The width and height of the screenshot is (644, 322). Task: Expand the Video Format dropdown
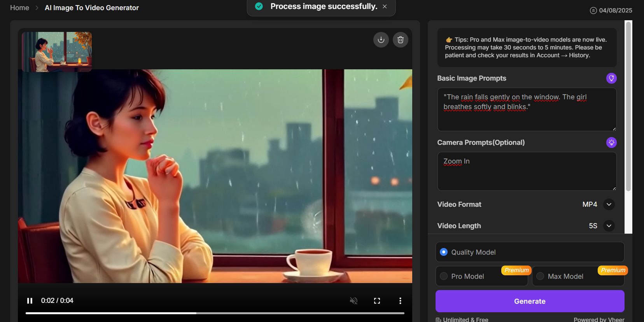click(609, 204)
